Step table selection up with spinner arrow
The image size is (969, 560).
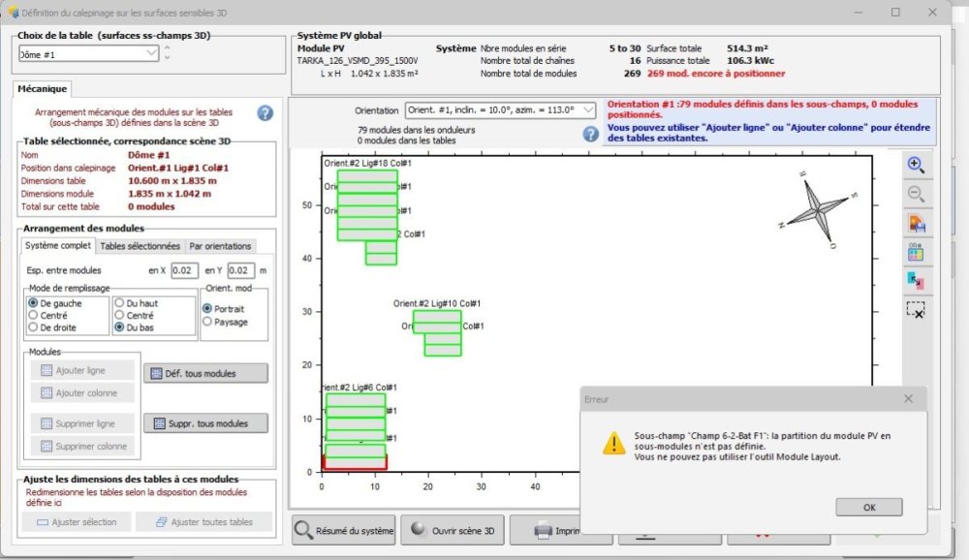168,48
